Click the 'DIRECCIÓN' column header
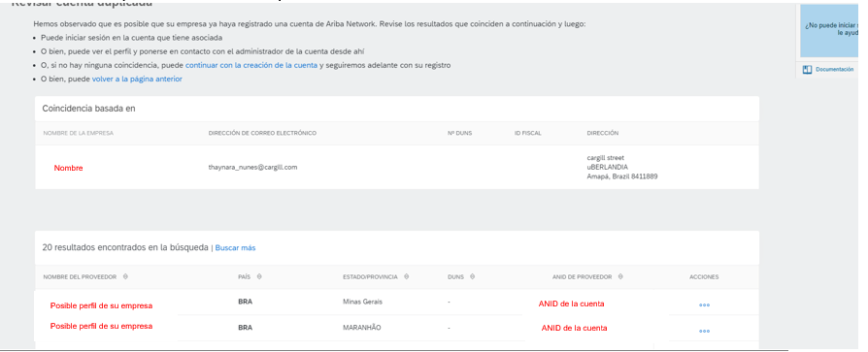This screenshot has height=352, width=868. click(603, 133)
